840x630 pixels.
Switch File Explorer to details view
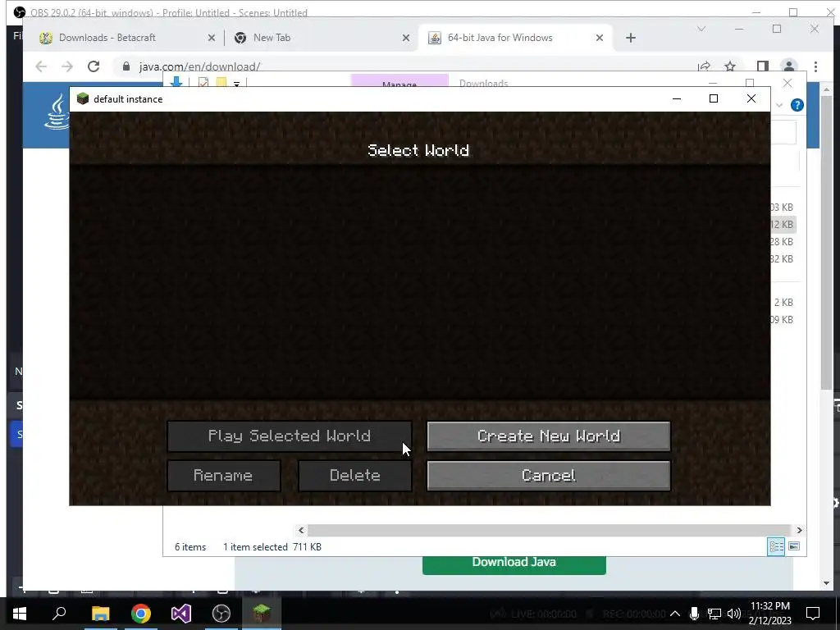click(x=776, y=546)
